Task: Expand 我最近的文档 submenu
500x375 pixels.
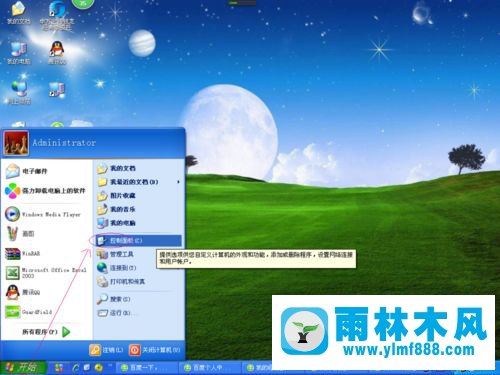Action: (139, 182)
